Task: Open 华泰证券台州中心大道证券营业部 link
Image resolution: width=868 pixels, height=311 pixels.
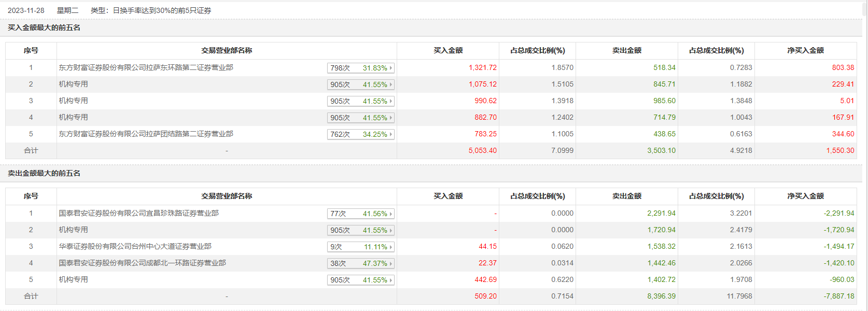Action: (x=135, y=246)
